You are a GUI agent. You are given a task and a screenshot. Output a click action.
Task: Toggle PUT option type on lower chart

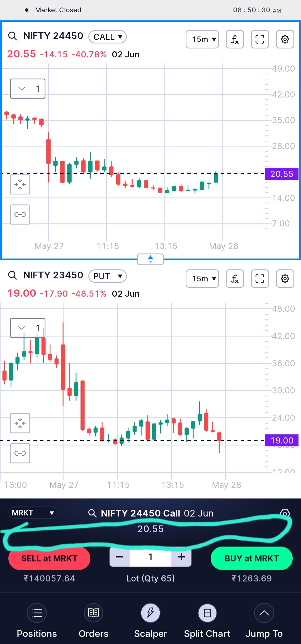[108, 276]
